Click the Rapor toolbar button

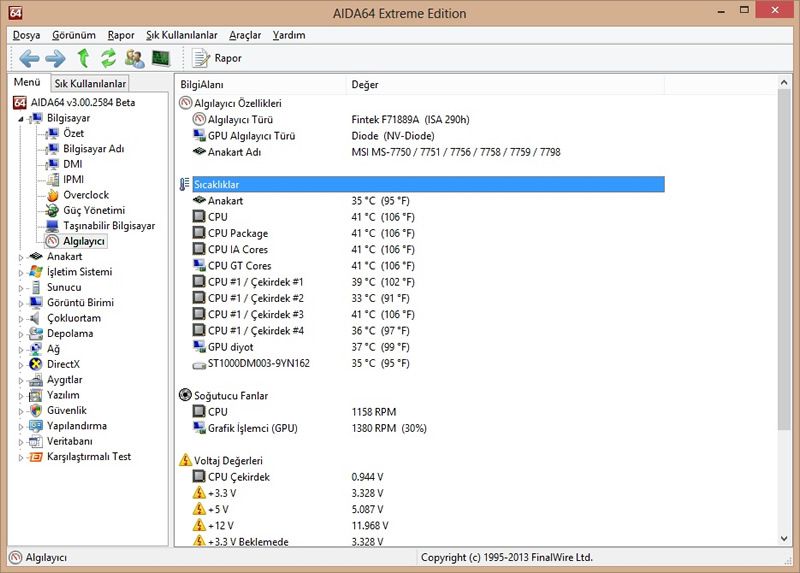click(x=217, y=58)
